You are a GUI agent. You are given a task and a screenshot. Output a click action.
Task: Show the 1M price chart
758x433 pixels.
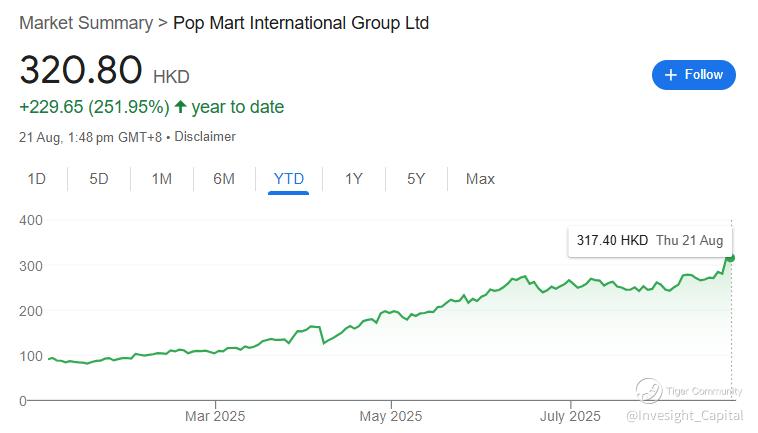pyautogui.click(x=161, y=179)
